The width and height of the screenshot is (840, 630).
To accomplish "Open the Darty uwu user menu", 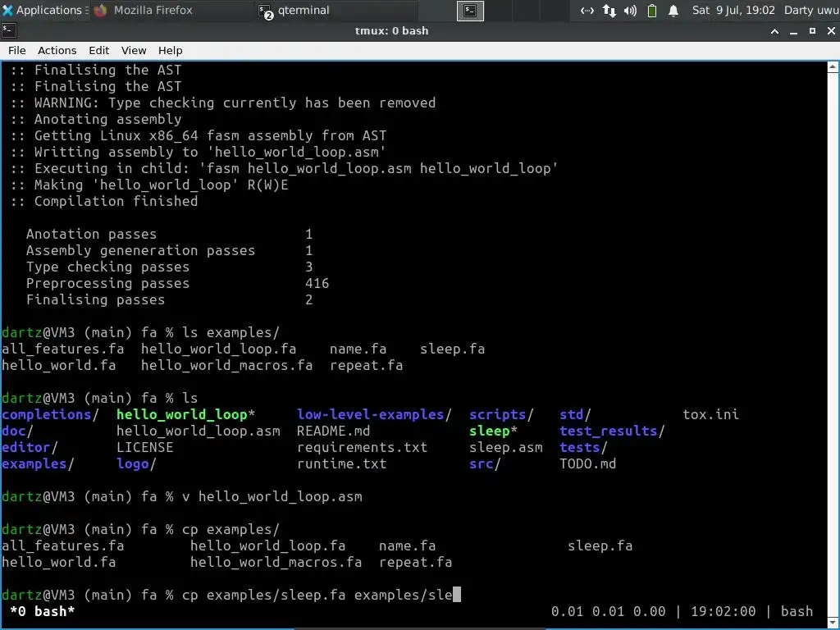I will click(x=811, y=10).
